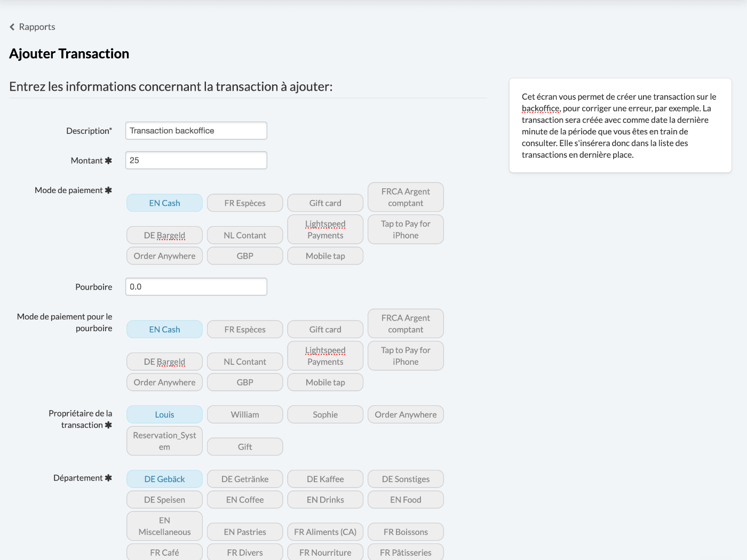747x560 pixels.
Task: Choose FRCA Argent comptant for pourboire payment
Action: pyautogui.click(x=406, y=324)
